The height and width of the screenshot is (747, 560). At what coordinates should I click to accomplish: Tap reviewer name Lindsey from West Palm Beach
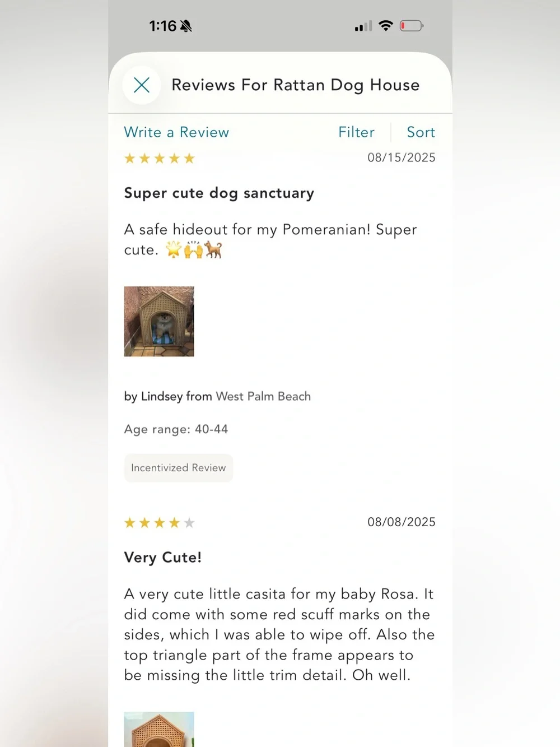(x=217, y=396)
